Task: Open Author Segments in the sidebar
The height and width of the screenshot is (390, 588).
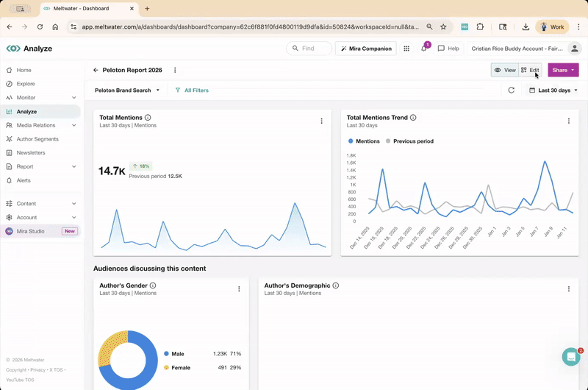Action: point(40,139)
